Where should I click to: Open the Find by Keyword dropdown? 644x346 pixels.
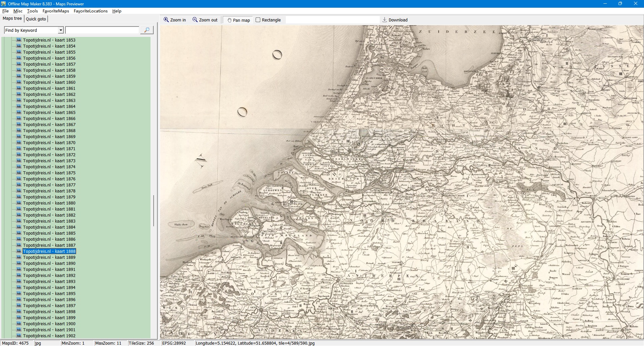[x=61, y=30]
